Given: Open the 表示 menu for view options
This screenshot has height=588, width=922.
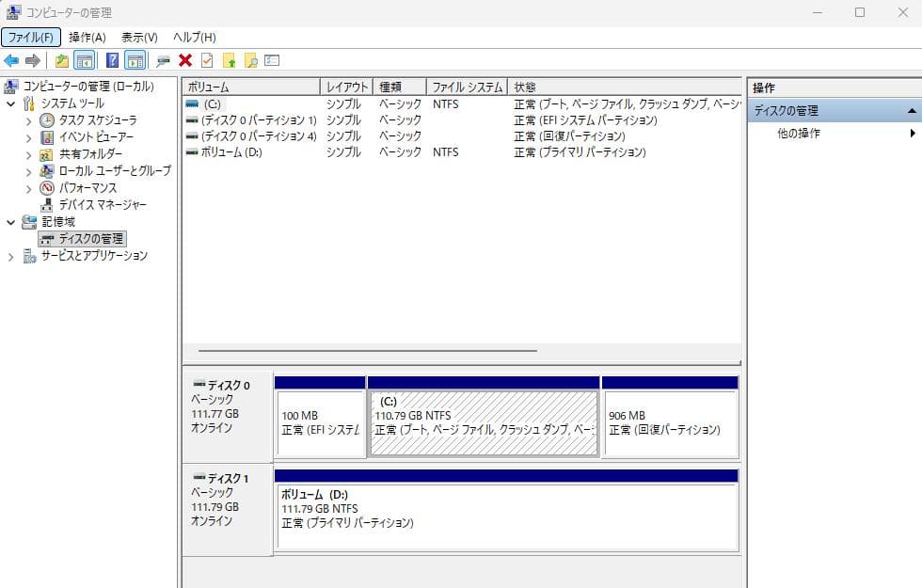Looking at the screenshot, I should [137, 37].
